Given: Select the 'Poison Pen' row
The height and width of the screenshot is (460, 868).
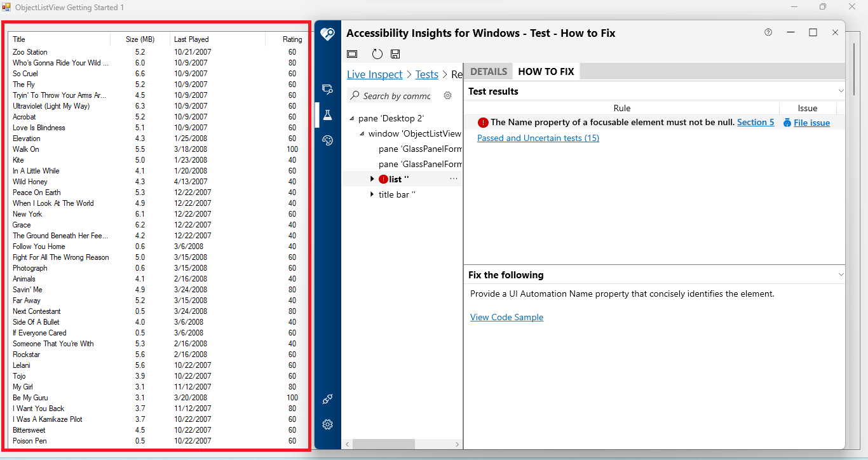Looking at the screenshot, I should tap(157, 441).
